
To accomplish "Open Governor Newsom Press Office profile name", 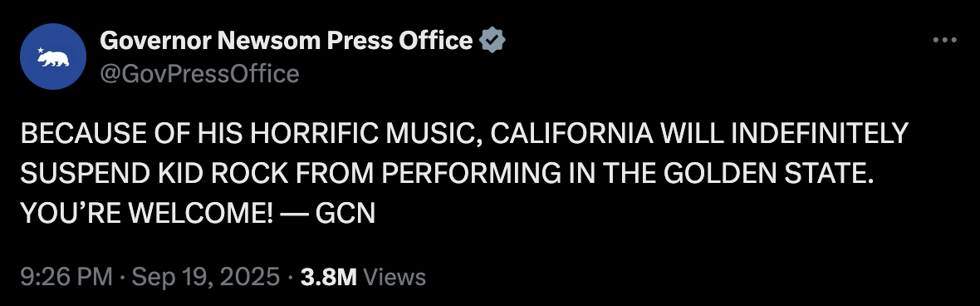I will [286, 41].
